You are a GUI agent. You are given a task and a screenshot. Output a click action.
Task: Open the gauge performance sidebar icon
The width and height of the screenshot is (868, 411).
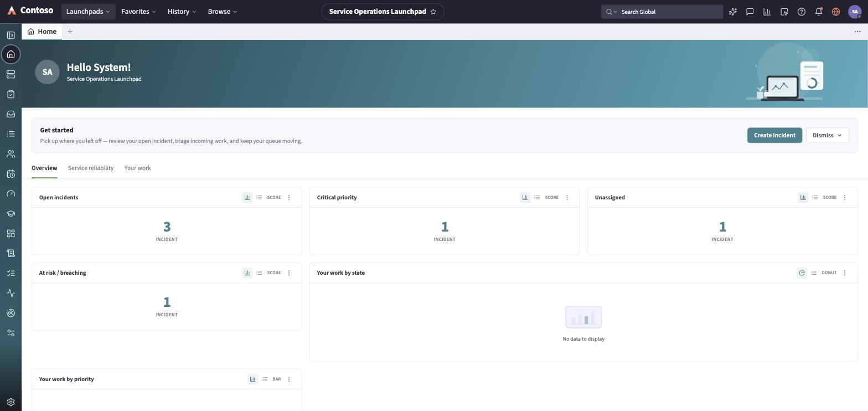click(x=11, y=194)
